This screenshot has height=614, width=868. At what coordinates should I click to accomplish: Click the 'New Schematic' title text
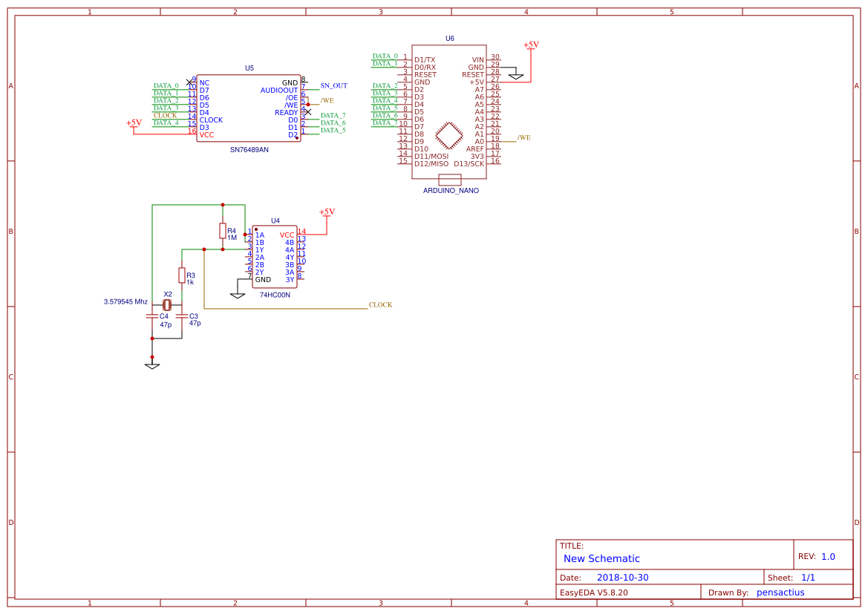point(601,559)
